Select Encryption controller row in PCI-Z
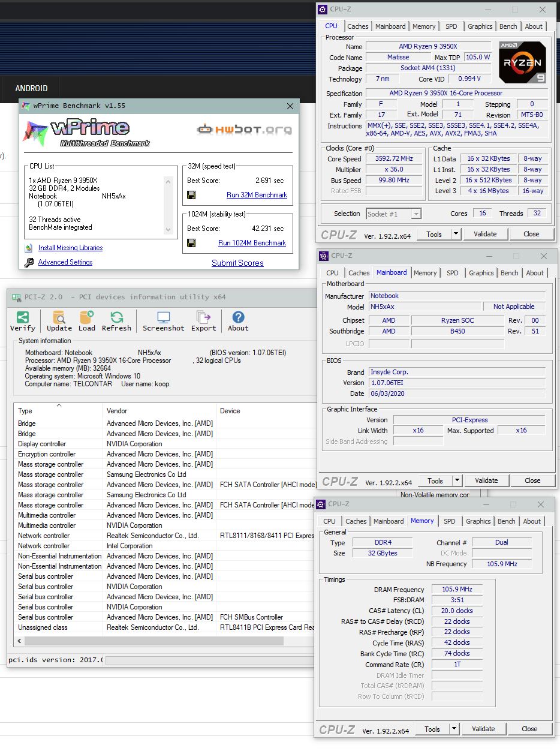Viewport: 560px width, 754px height. pyautogui.click(x=164, y=454)
